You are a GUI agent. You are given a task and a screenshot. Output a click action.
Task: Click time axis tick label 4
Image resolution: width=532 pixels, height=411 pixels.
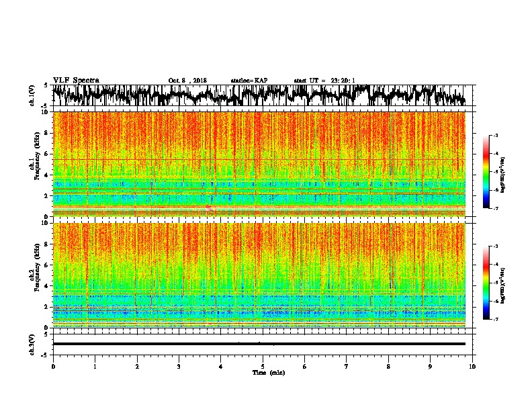[221, 367]
